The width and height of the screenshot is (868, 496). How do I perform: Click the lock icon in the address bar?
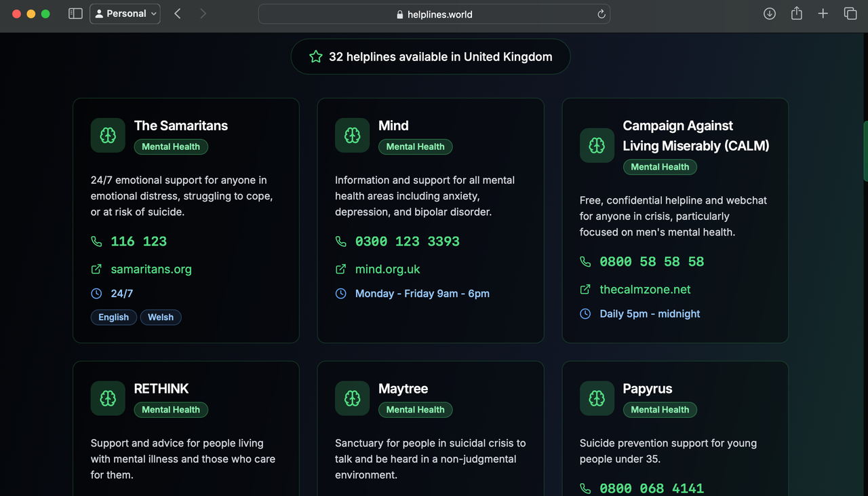[400, 14]
